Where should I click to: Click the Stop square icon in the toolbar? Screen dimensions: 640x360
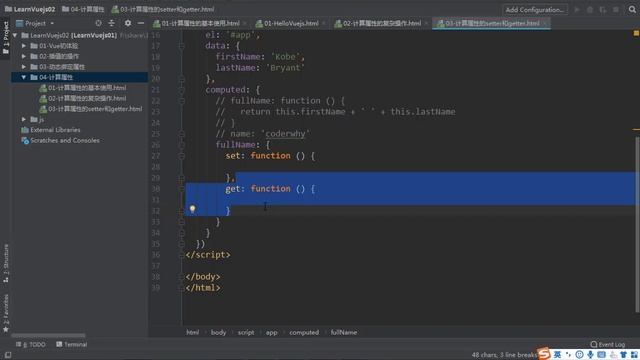[x=616, y=9]
